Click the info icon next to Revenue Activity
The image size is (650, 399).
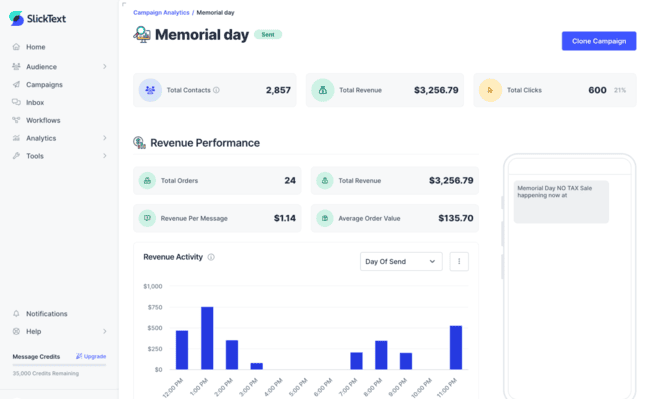[x=211, y=257]
